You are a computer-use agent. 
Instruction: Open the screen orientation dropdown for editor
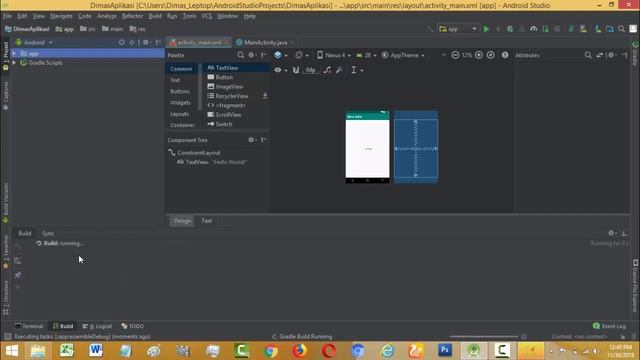point(302,55)
